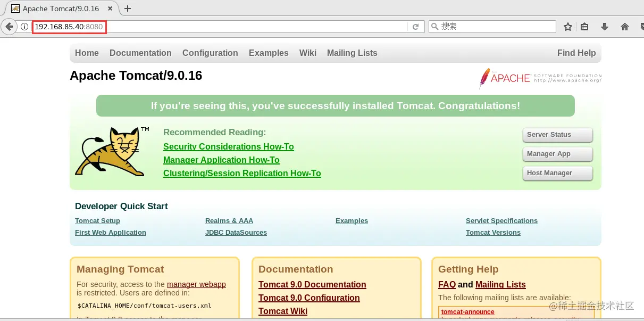The image size is (644, 321).
Task: Click the search magnifier icon
Action: pos(434,27)
